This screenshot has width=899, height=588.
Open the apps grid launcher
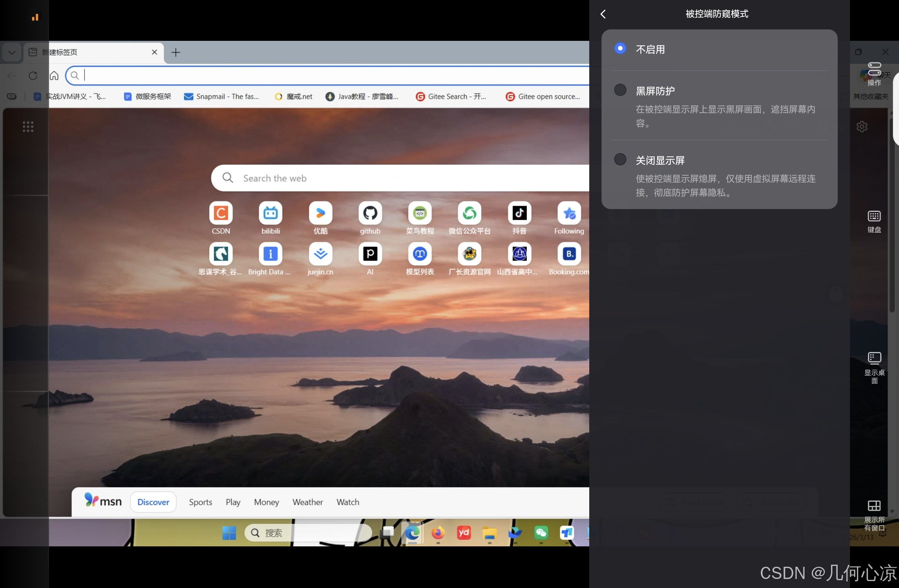[x=28, y=127]
